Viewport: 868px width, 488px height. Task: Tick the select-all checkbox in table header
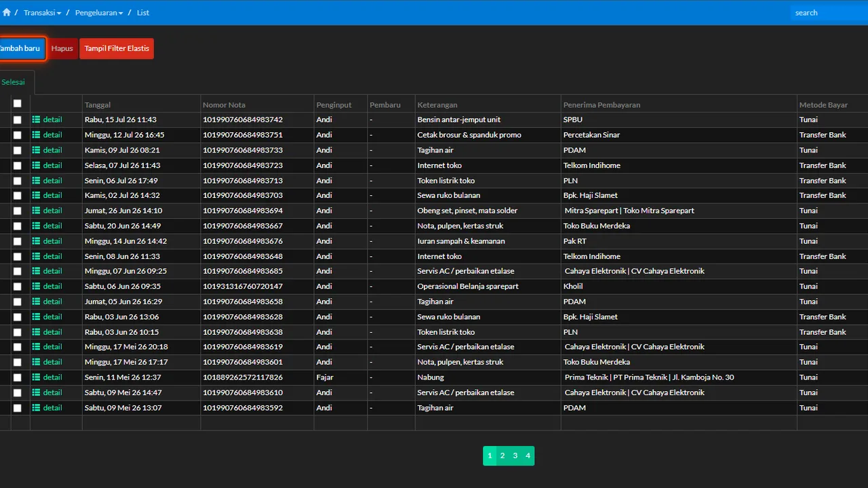click(x=18, y=104)
